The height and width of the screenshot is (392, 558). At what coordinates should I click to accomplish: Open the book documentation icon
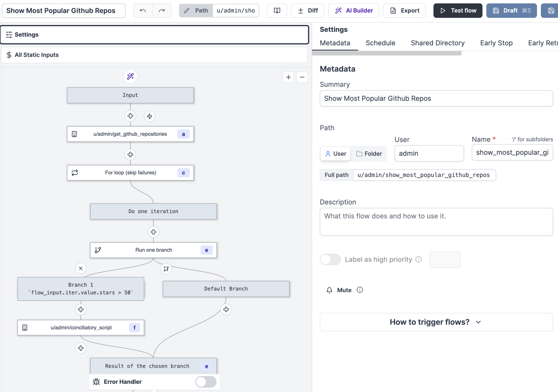pos(277,11)
